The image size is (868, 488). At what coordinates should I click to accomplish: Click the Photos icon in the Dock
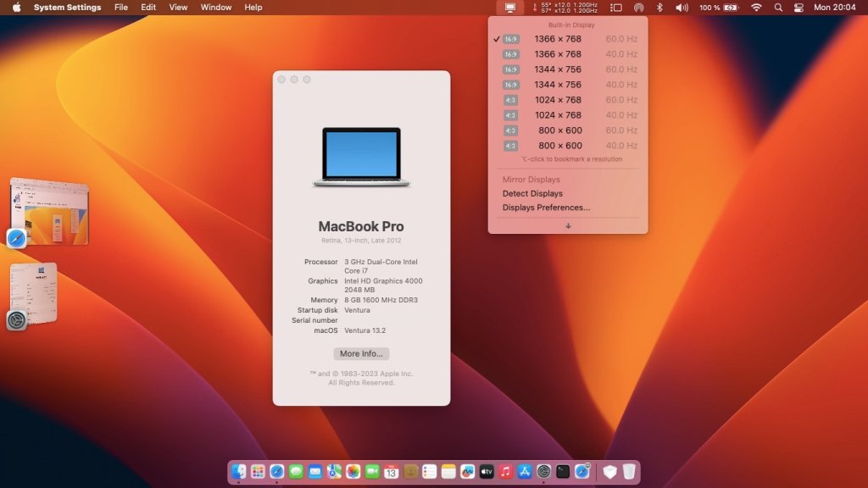point(353,472)
